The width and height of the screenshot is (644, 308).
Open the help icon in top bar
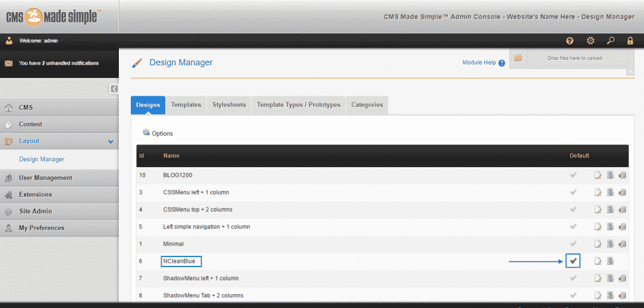tap(569, 41)
